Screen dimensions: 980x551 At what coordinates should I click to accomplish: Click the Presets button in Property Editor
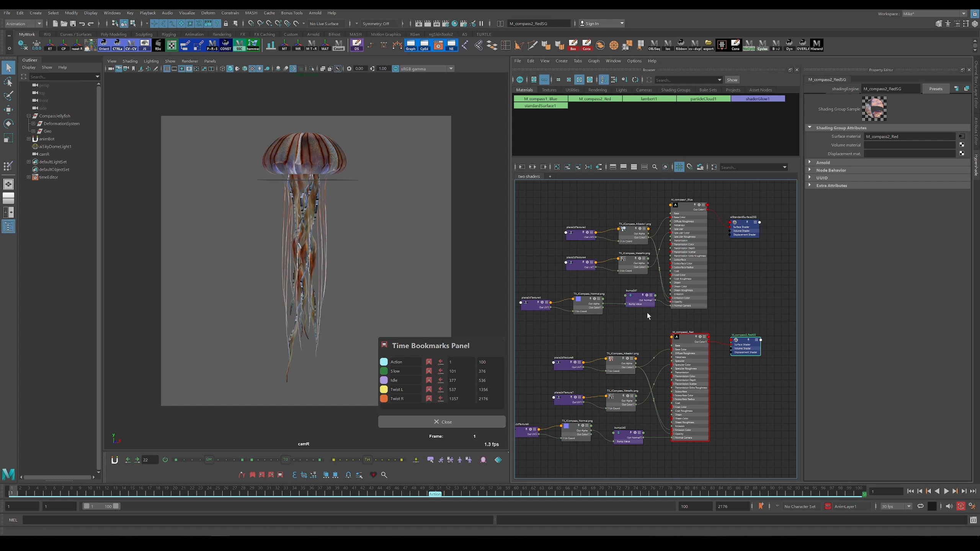click(x=935, y=89)
